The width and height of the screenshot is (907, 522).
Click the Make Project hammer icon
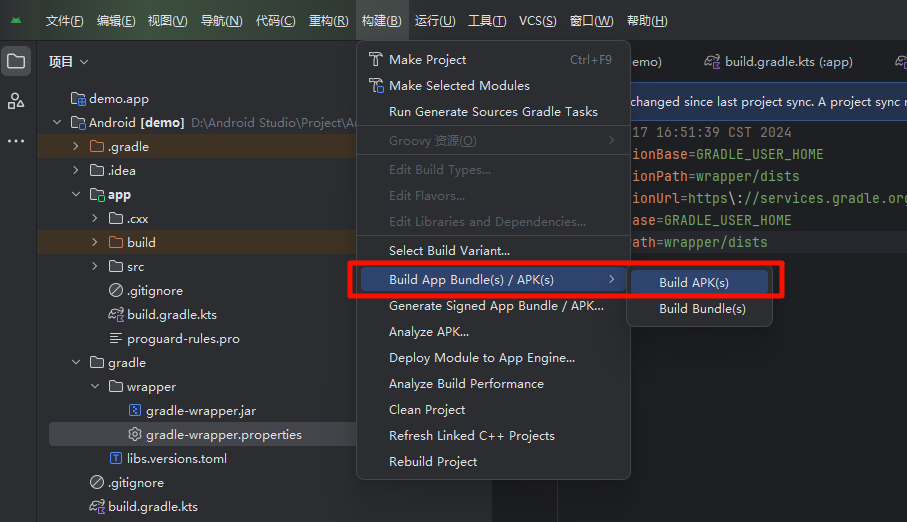coord(376,60)
